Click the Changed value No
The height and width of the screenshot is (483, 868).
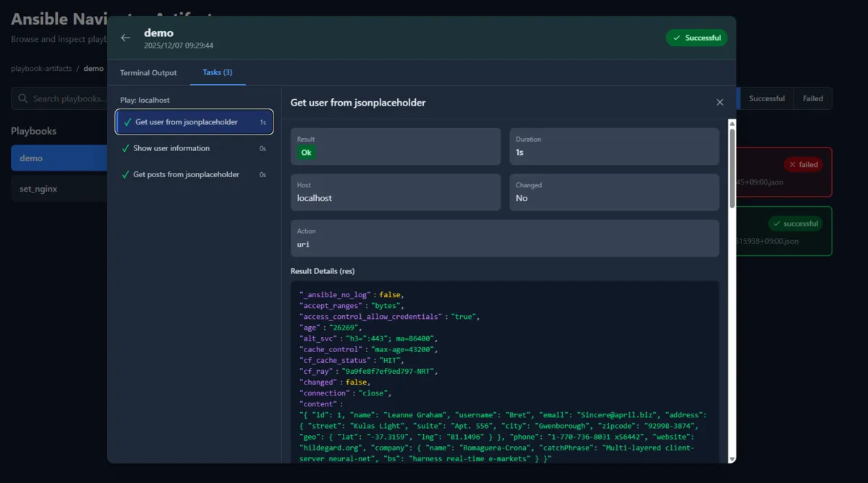[x=522, y=198]
